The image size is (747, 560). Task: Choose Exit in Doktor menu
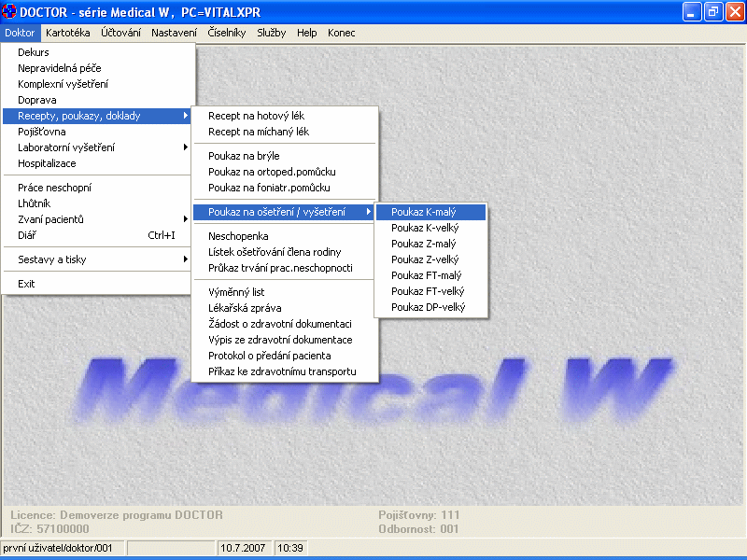[x=97, y=284]
